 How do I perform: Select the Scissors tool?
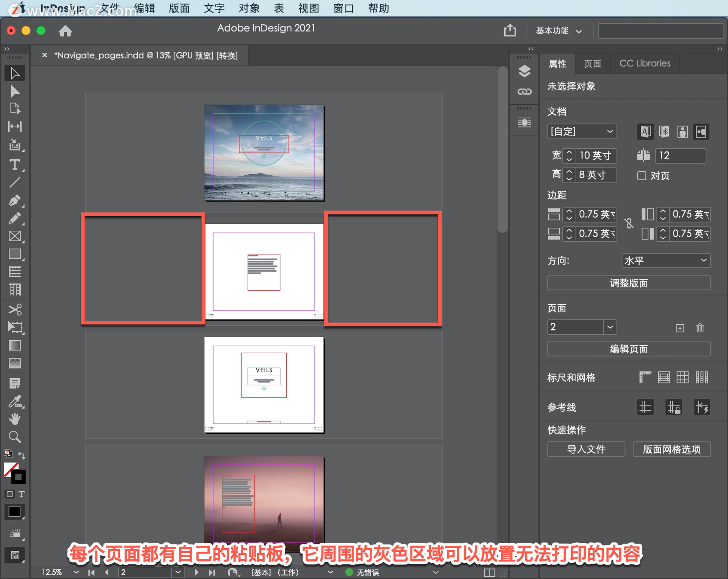tap(15, 310)
